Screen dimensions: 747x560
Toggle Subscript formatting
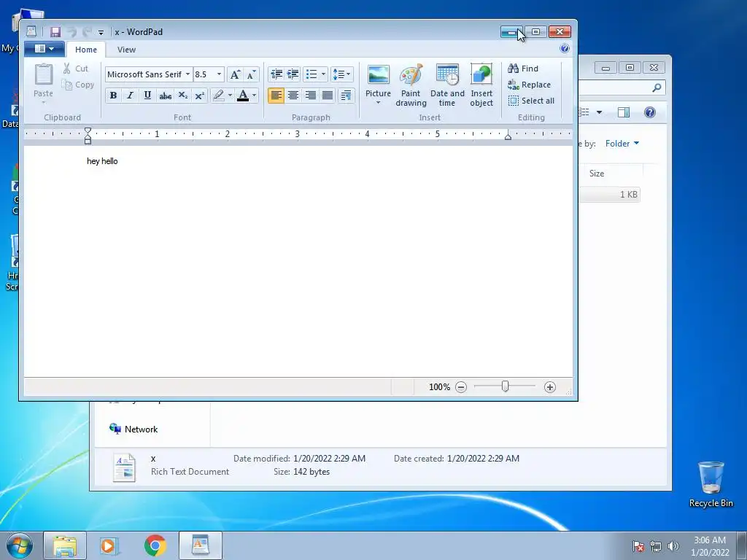(182, 96)
